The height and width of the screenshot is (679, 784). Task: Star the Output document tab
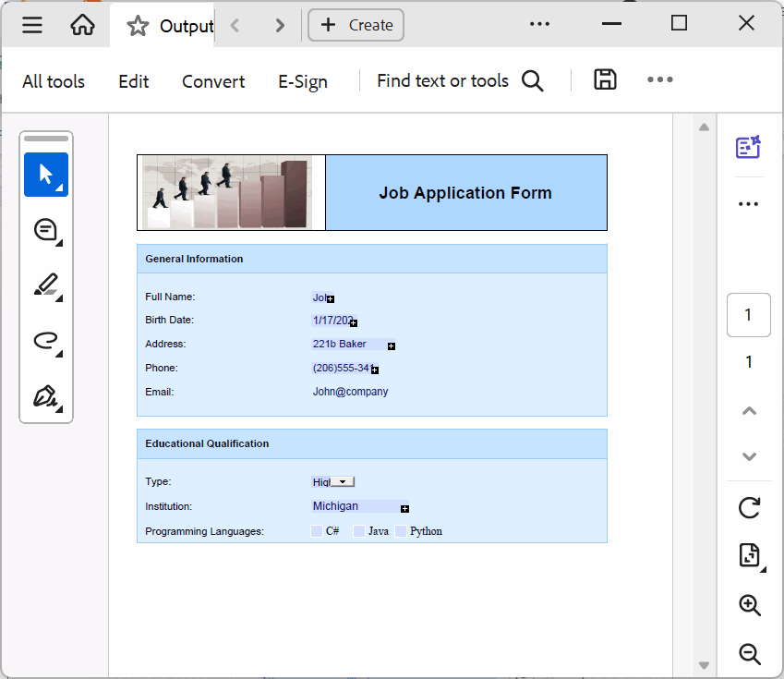(x=138, y=26)
